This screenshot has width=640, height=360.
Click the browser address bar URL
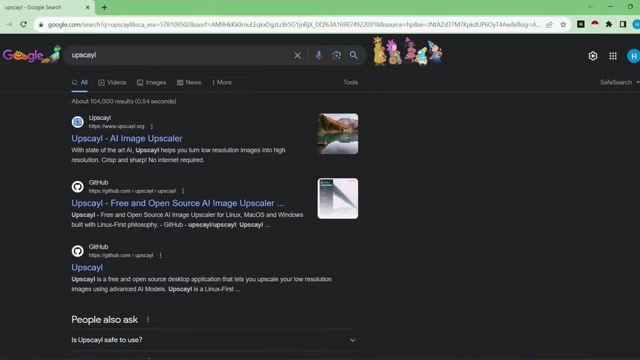[x=294, y=24]
